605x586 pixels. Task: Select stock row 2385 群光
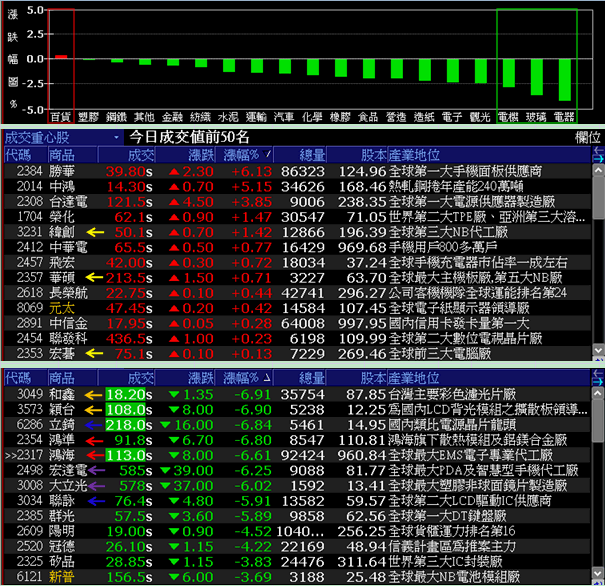point(297,516)
